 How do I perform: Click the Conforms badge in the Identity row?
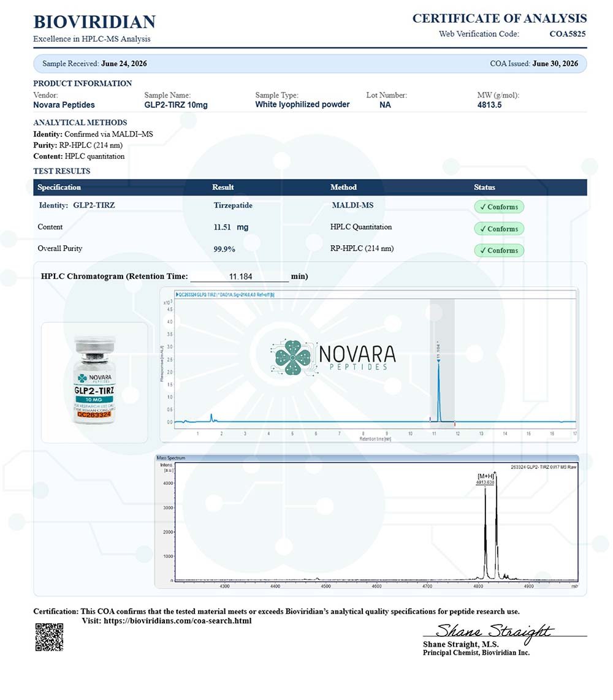pyautogui.click(x=499, y=207)
